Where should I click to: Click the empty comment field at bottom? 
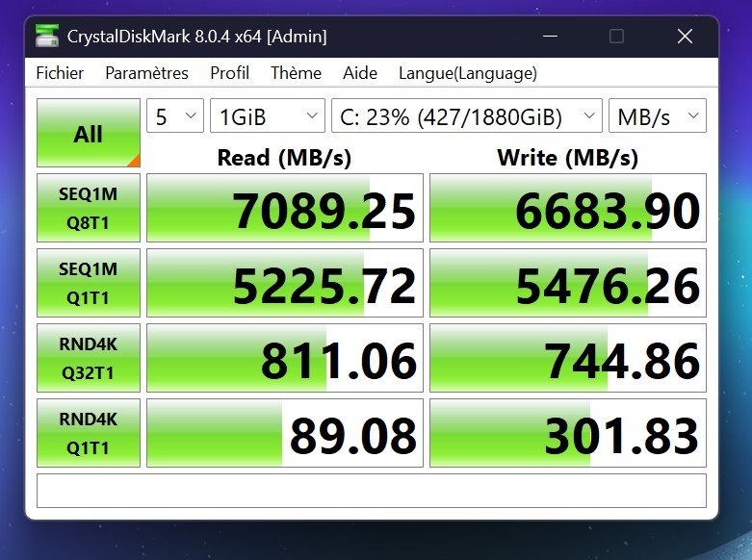click(x=372, y=491)
